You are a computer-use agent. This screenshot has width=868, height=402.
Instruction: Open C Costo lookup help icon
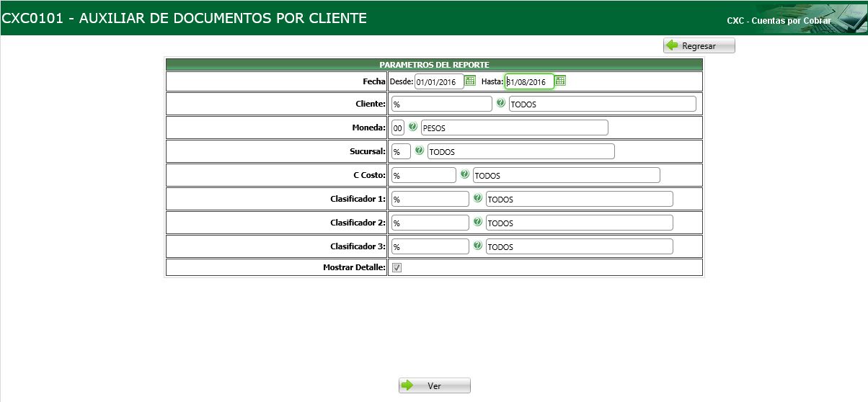coord(465,174)
